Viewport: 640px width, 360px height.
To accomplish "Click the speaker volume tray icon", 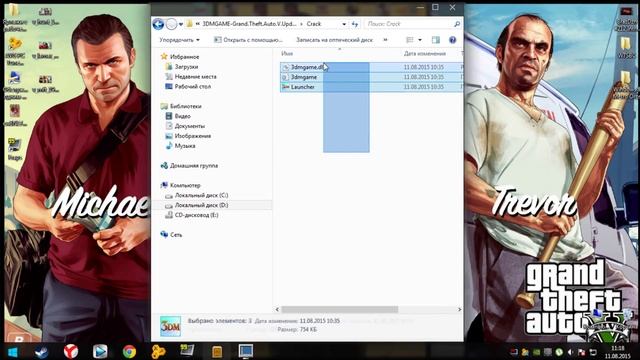I will tap(570, 352).
